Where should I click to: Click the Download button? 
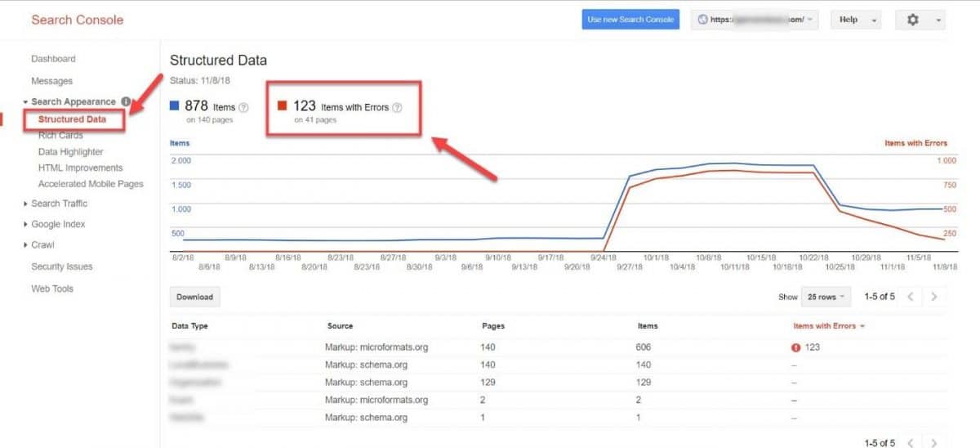point(194,297)
